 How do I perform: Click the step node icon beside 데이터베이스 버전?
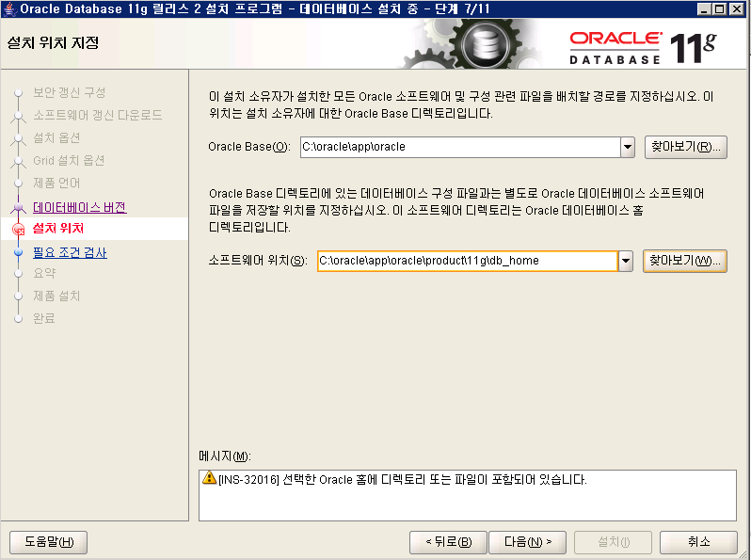(18, 208)
